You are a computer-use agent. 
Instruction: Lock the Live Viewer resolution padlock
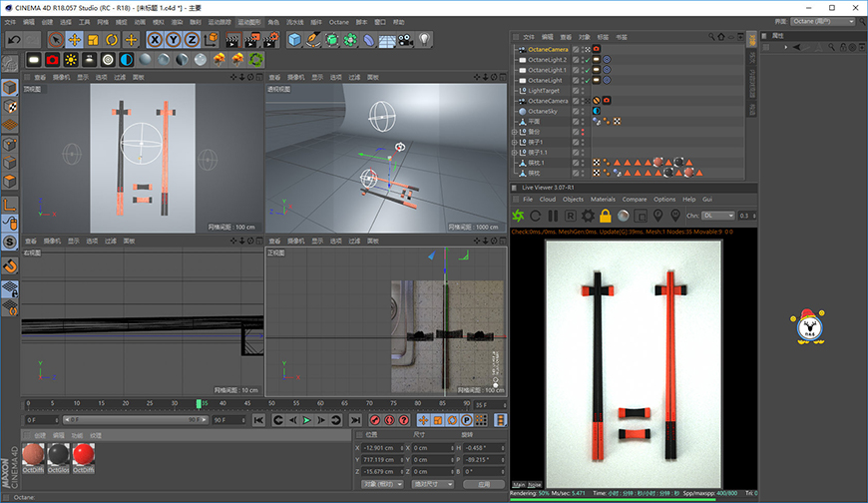pyautogui.click(x=605, y=216)
